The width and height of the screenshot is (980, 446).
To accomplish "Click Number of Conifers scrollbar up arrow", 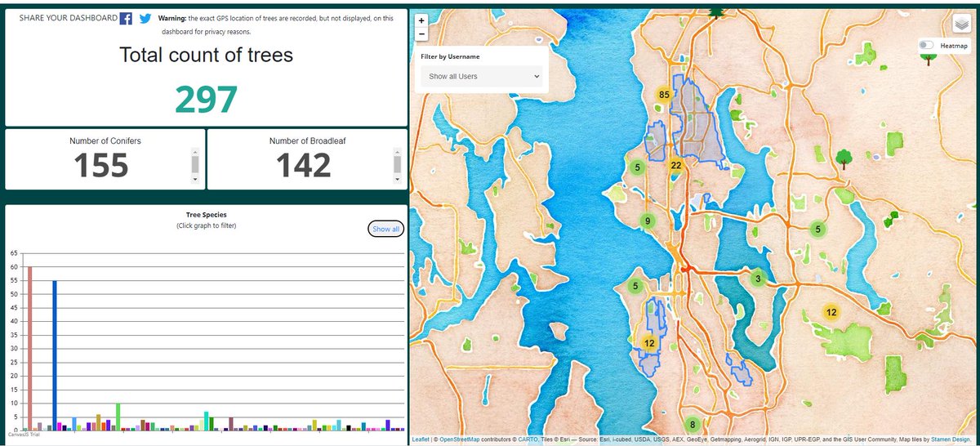I will 195,152.
